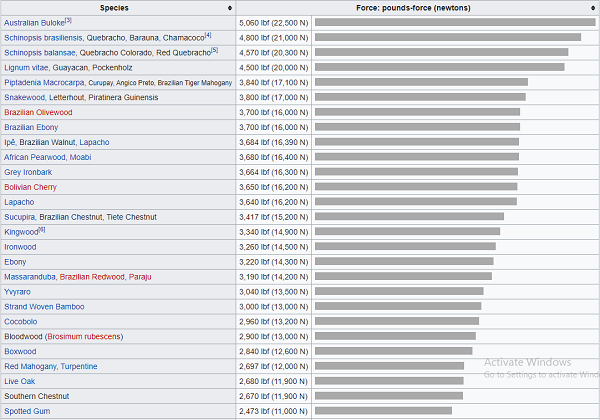Open Strand Woven Bamboo link
The height and width of the screenshot is (420, 600).
coord(44,307)
